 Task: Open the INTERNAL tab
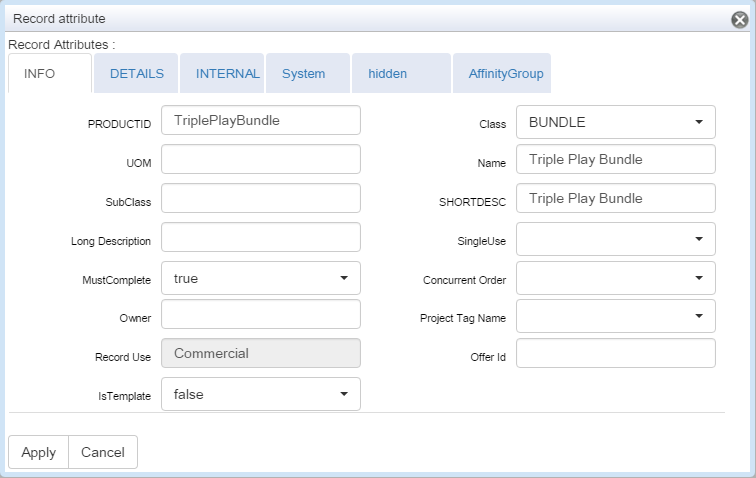(227, 74)
